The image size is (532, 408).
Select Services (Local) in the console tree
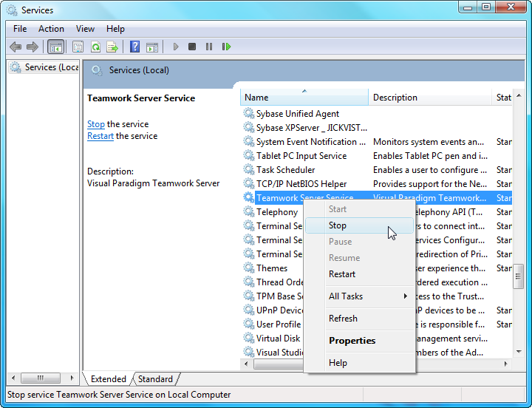tap(44, 67)
